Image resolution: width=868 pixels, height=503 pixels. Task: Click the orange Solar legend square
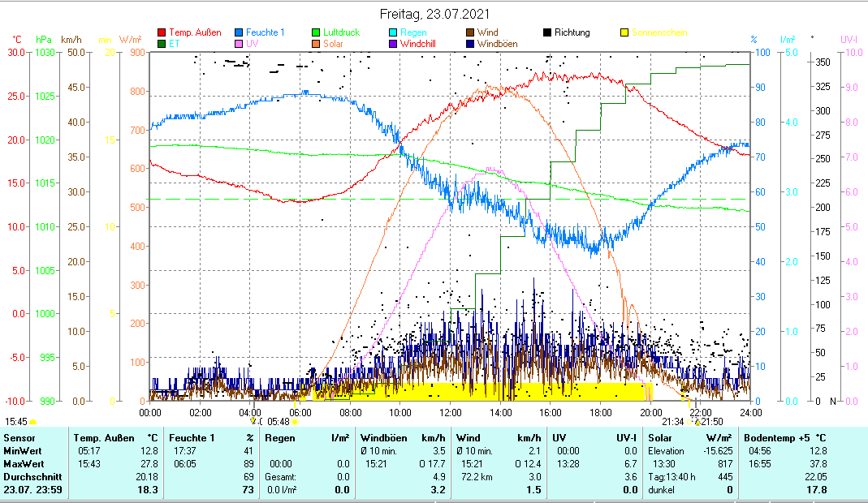coord(317,44)
